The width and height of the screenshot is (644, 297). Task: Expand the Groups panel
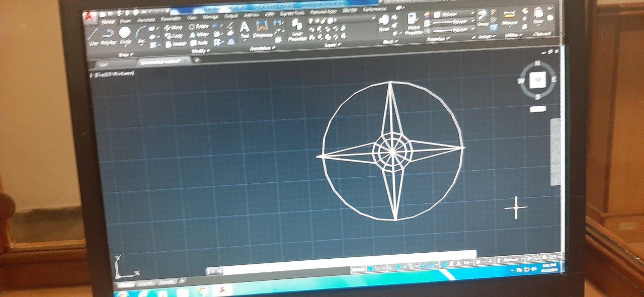coord(487,36)
